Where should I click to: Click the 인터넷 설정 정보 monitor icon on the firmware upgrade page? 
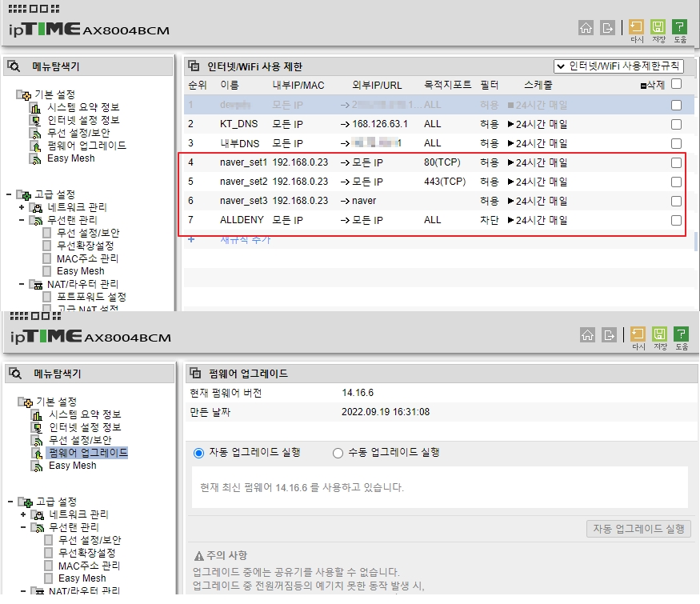click(x=37, y=428)
